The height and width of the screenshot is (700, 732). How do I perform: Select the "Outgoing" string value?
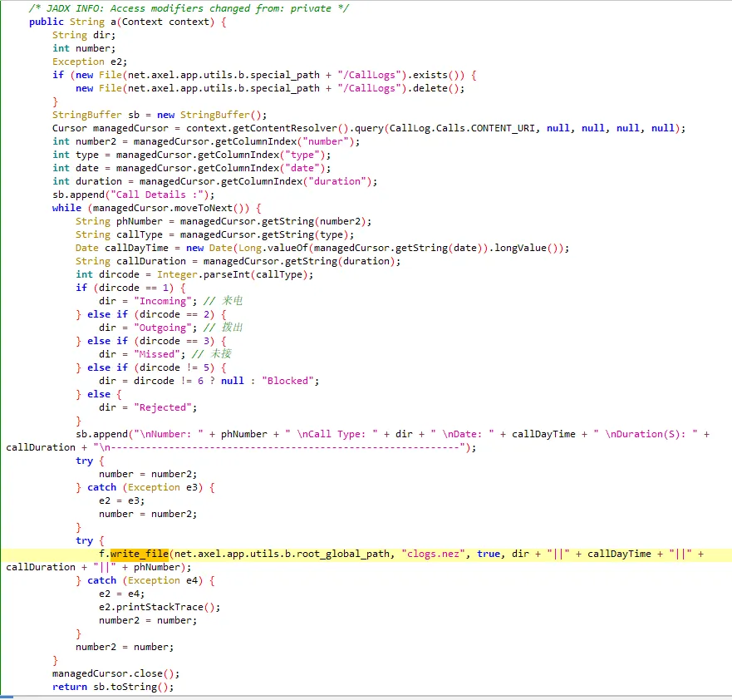(x=163, y=328)
